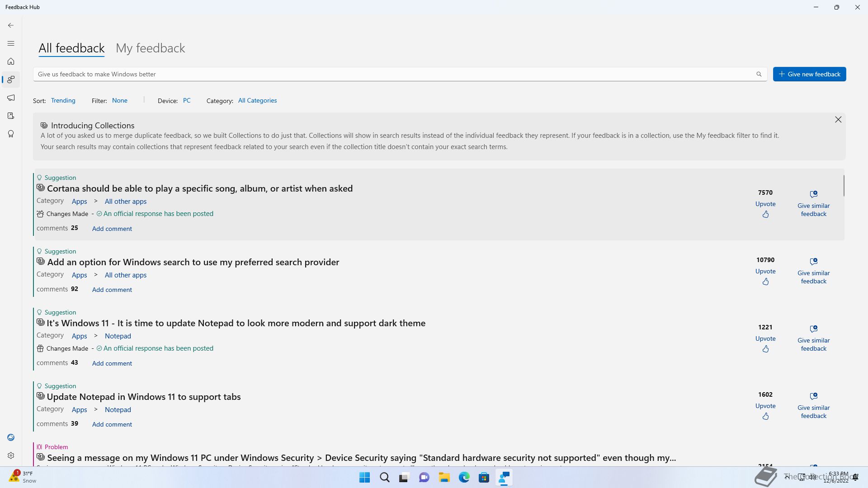Viewport: 868px width, 488px height.
Task: Open taskbar Search
Action: pyautogui.click(x=384, y=478)
